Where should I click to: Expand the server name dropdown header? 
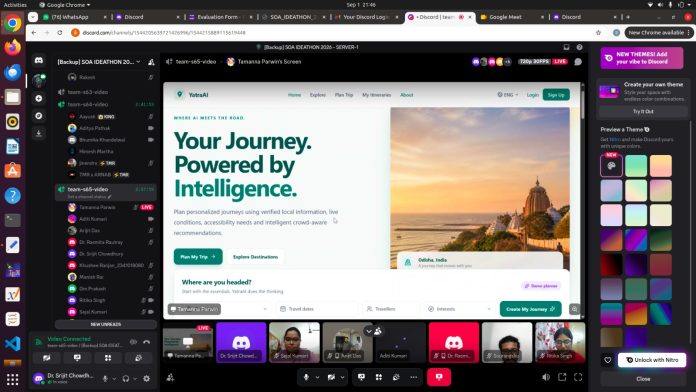click(99, 62)
